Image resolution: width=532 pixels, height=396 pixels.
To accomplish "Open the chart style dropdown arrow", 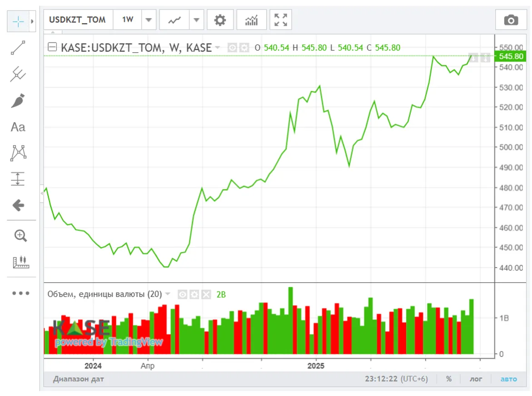I will (196, 20).
